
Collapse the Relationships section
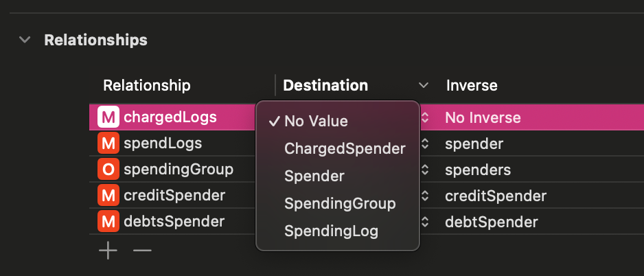point(25,40)
